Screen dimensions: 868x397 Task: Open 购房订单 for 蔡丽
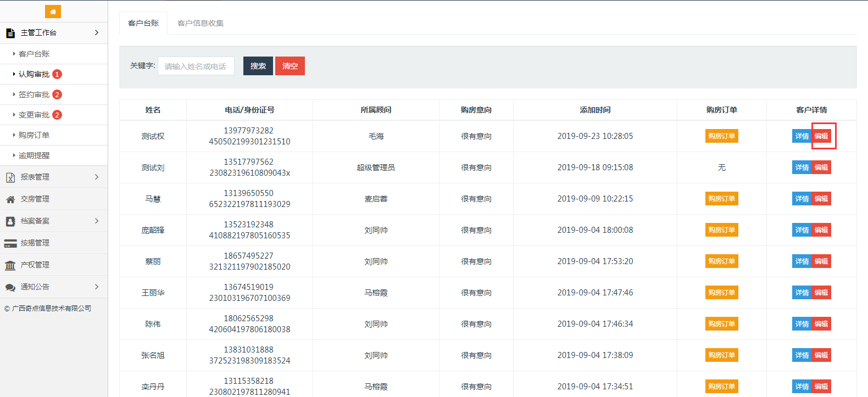[722, 261]
